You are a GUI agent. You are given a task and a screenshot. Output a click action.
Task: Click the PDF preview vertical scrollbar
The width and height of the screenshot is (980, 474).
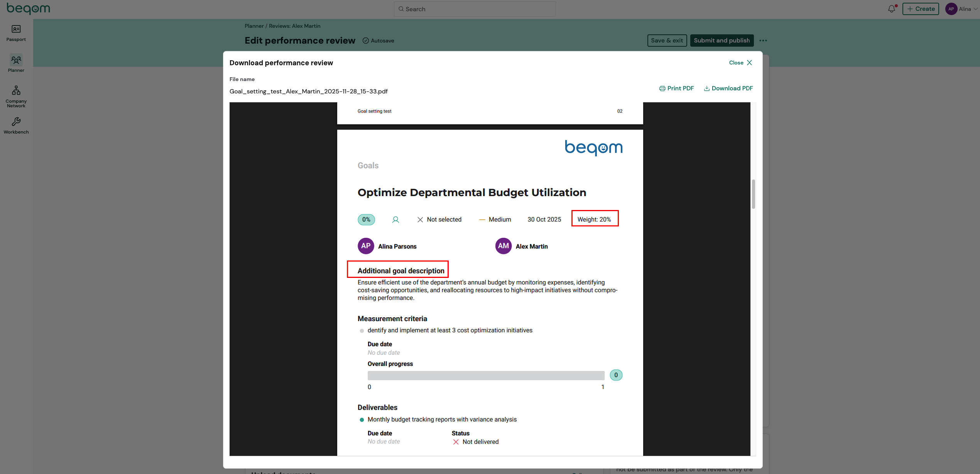(753, 194)
